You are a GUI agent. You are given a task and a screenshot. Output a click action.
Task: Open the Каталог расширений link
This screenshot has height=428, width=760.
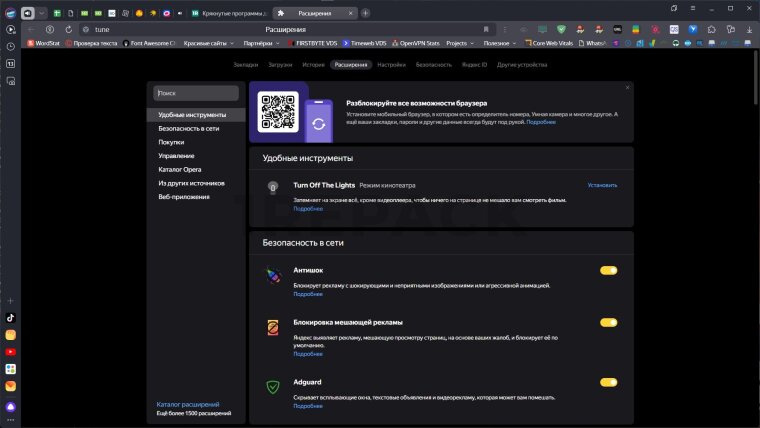click(187, 404)
